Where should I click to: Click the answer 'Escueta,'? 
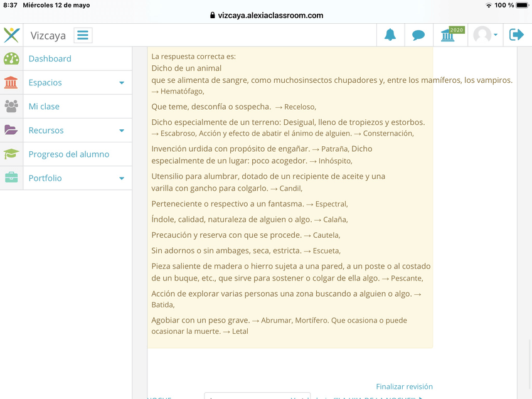[x=326, y=251]
